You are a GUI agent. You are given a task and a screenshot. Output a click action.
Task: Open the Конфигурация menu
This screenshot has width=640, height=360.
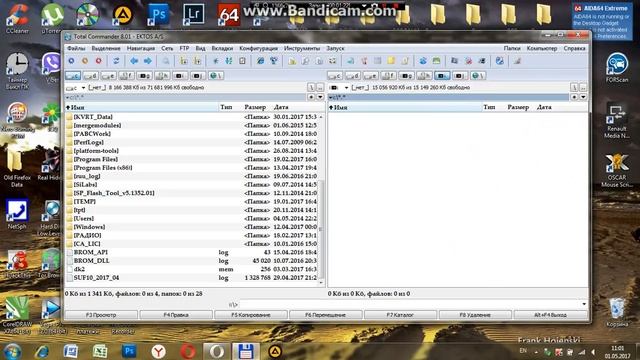258,48
